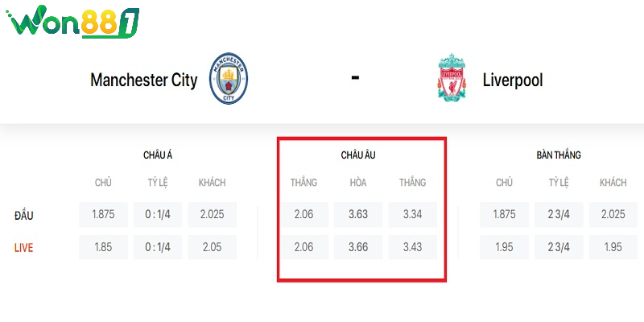Click Châu Á opening home odds 1.875
The height and width of the screenshot is (322, 644).
pyautogui.click(x=103, y=215)
